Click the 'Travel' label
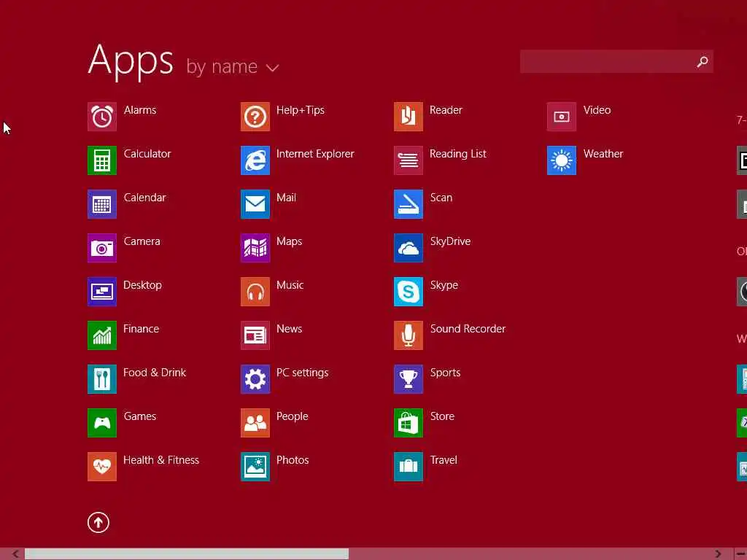 click(x=444, y=460)
